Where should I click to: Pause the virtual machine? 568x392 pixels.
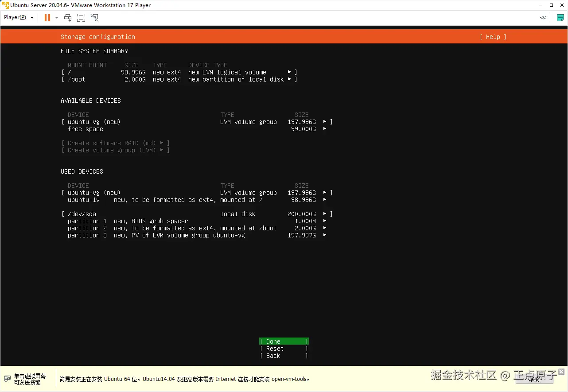click(x=47, y=18)
